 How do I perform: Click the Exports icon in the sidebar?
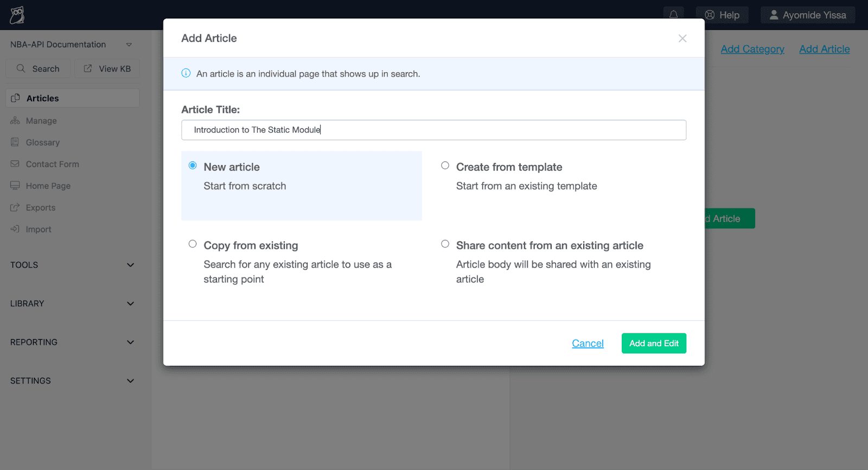pyautogui.click(x=15, y=207)
